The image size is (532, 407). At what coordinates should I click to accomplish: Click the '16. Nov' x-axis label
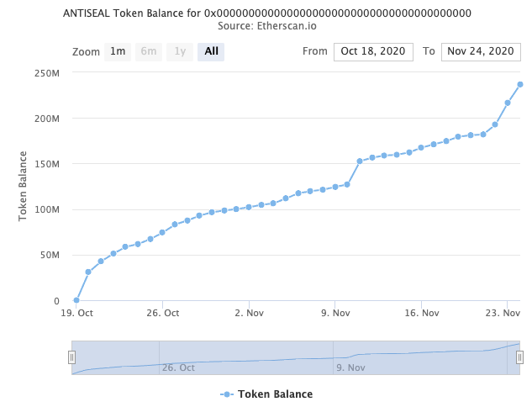(x=421, y=313)
